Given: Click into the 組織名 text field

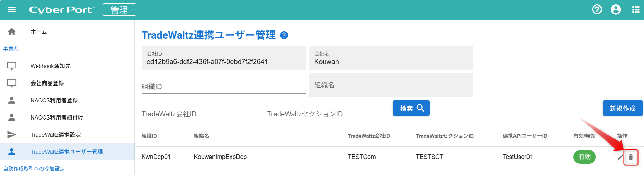Looking at the screenshot, I should 391,85.
